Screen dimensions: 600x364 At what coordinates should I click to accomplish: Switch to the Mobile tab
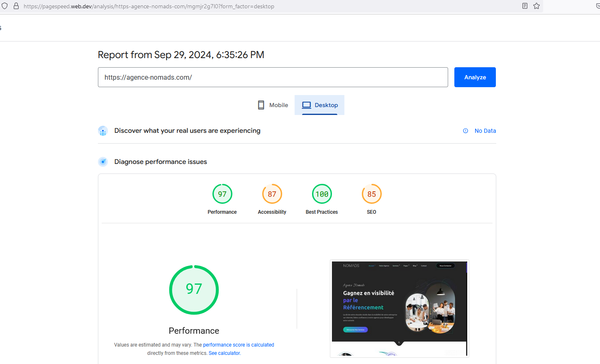pyautogui.click(x=273, y=105)
